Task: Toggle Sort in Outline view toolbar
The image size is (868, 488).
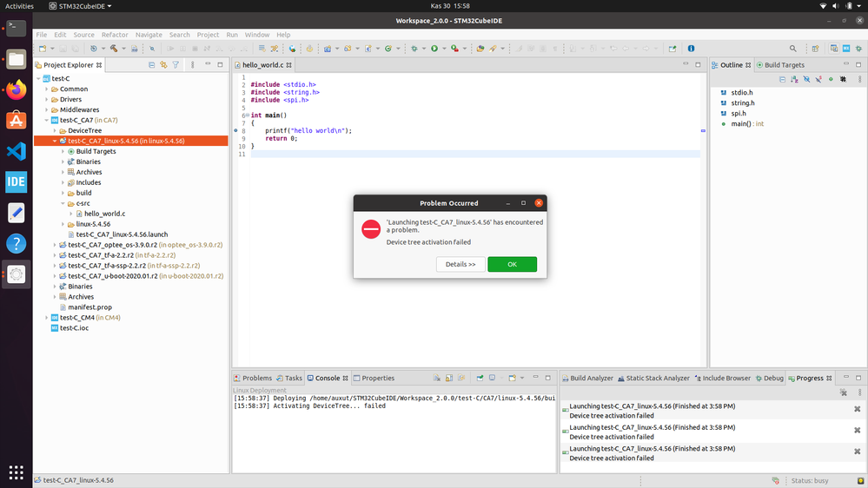Action: (794, 80)
